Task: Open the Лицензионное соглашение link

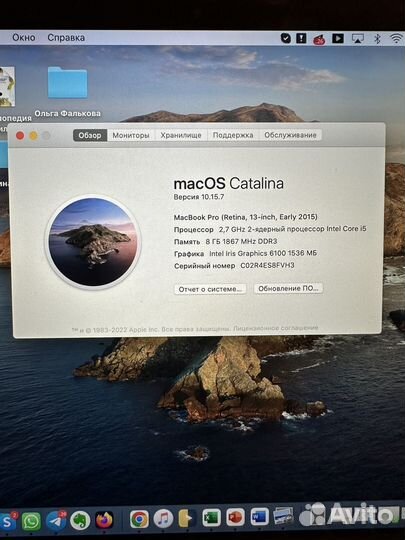Action: (x=276, y=328)
